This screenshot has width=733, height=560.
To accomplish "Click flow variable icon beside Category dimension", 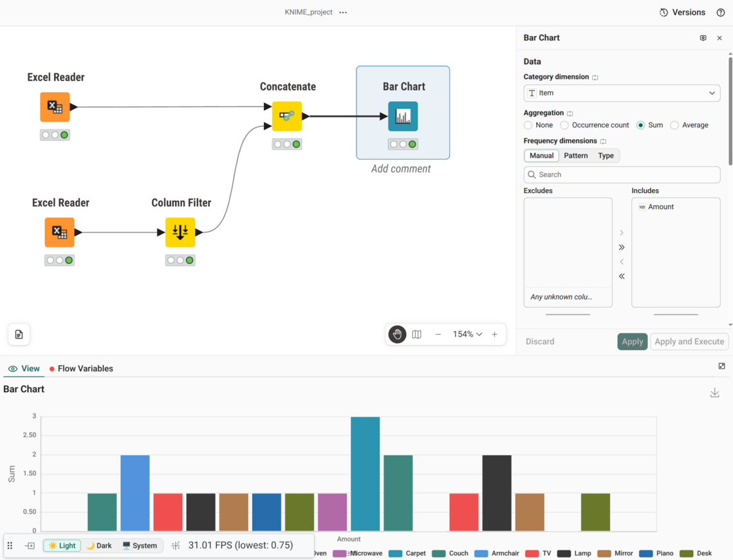I will click(x=595, y=77).
